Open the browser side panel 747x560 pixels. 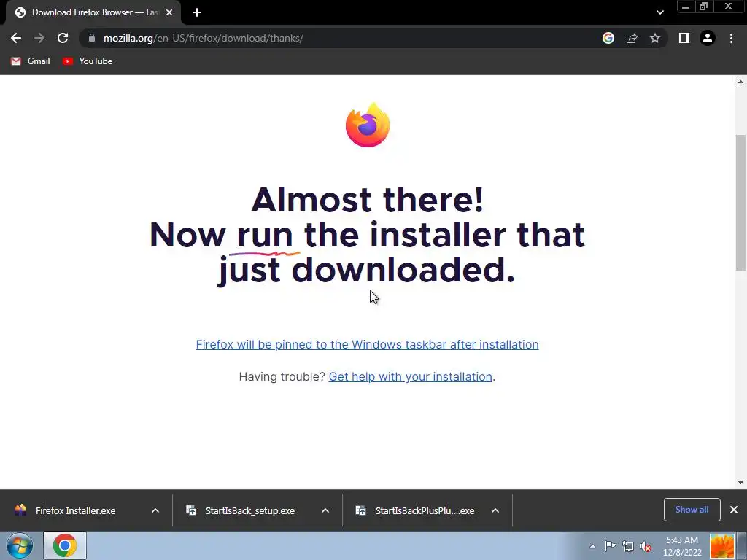point(684,38)
